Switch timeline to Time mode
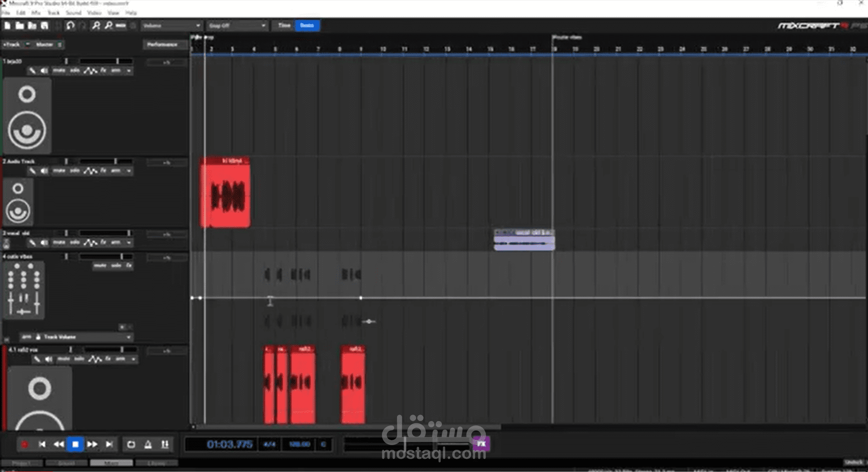 pos(284,26)
